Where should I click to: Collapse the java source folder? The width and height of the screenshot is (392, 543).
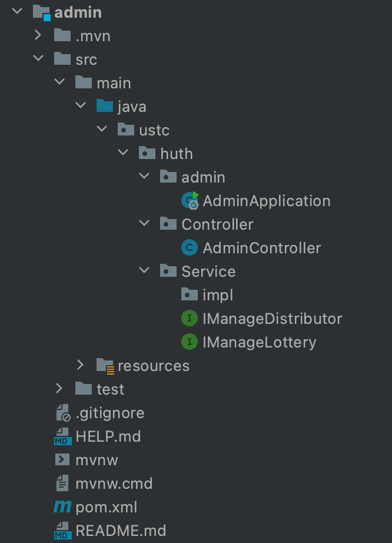coord(81,107)
